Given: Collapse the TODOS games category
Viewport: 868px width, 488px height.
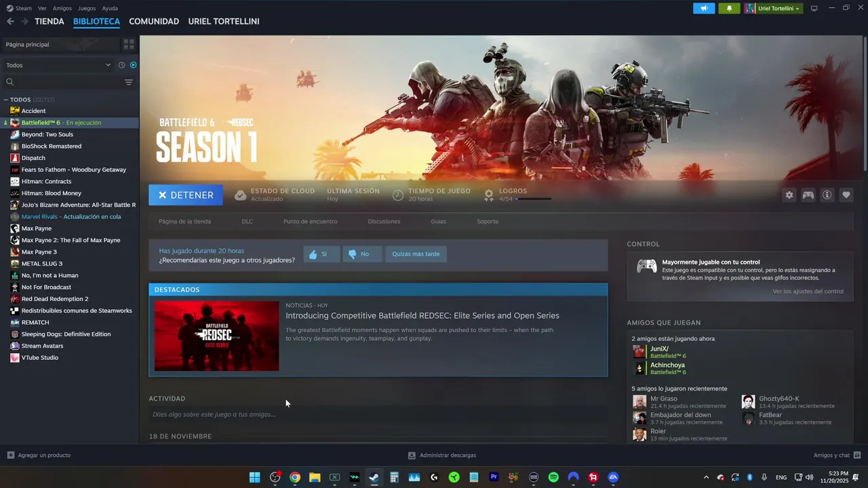Looking at the screenshot, I should click(5, 100).
